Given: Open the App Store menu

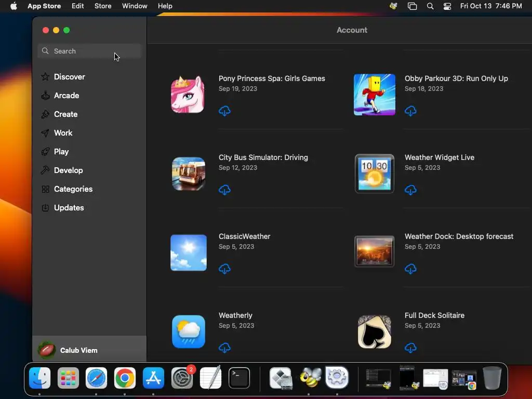Looking at the screenshot, I should click(x=44, y=6).
